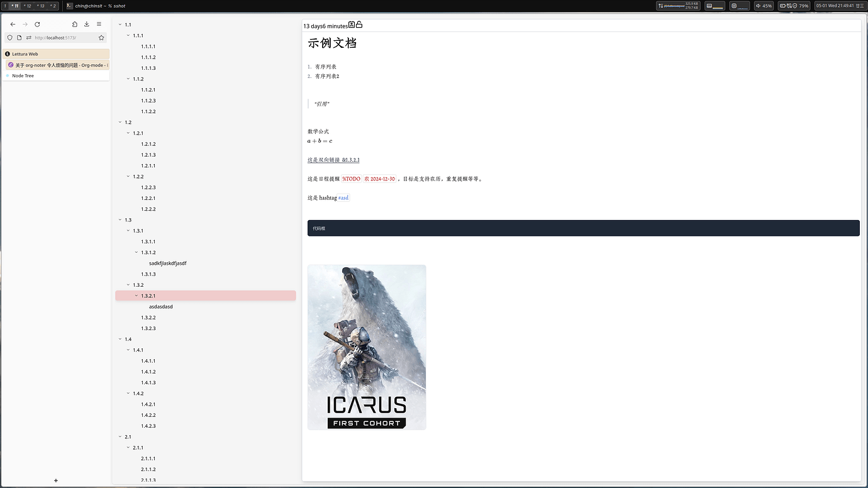Toggle the bookmark star in the URL bar

tap(101, 37)
